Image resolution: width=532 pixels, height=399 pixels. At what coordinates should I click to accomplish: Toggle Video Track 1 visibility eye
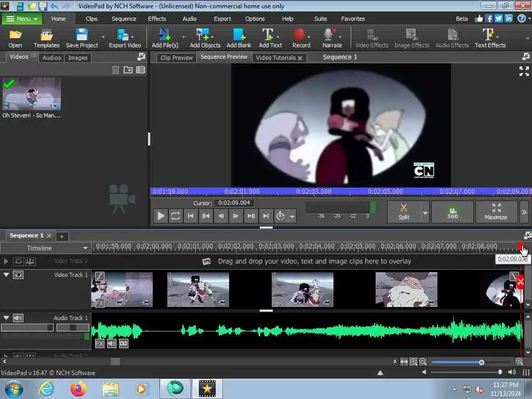click(x=18, y=275)
